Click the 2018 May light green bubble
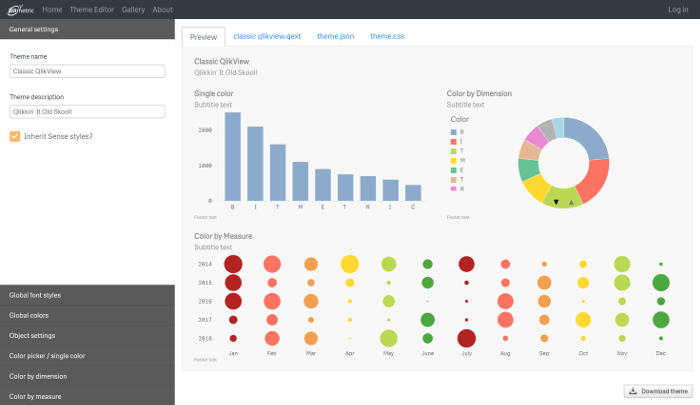 [x=388, y=338]
